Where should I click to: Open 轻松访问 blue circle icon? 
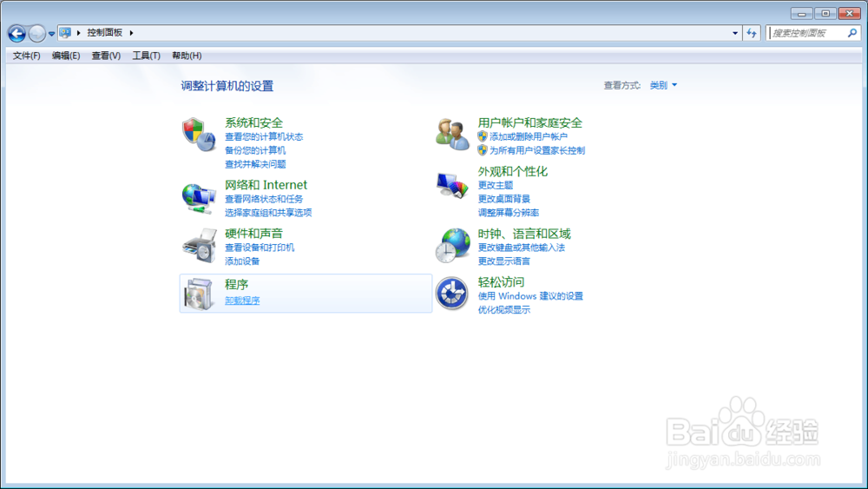tap(451, 293)
